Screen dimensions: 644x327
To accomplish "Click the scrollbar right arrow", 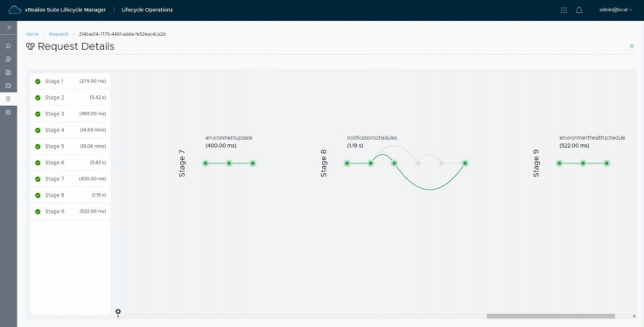I will [634, 316].
